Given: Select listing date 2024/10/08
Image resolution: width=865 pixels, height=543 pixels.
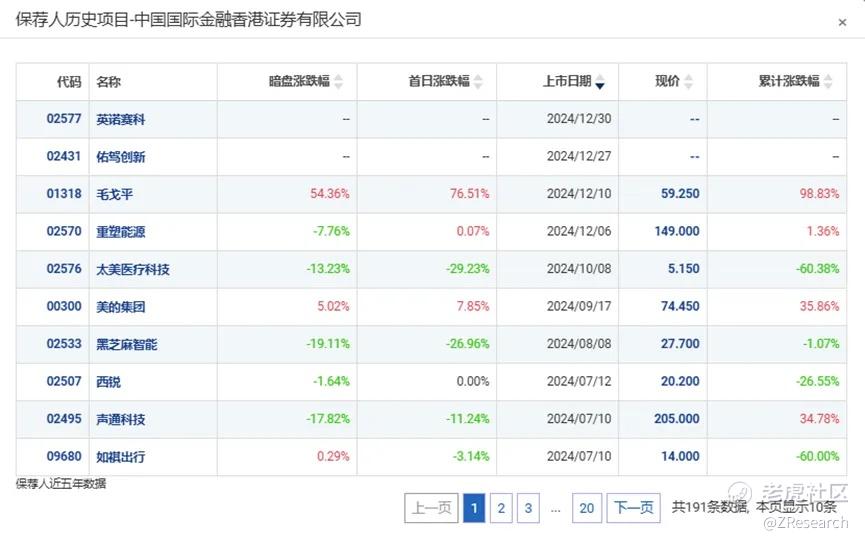Looking at the screenshot, I should (579, 269).
